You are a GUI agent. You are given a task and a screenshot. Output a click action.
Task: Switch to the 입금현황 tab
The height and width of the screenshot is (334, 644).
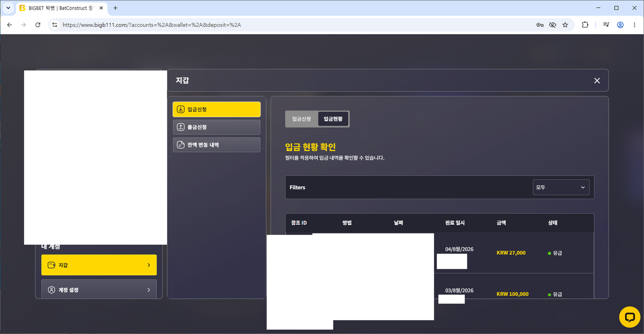point(333,119)
